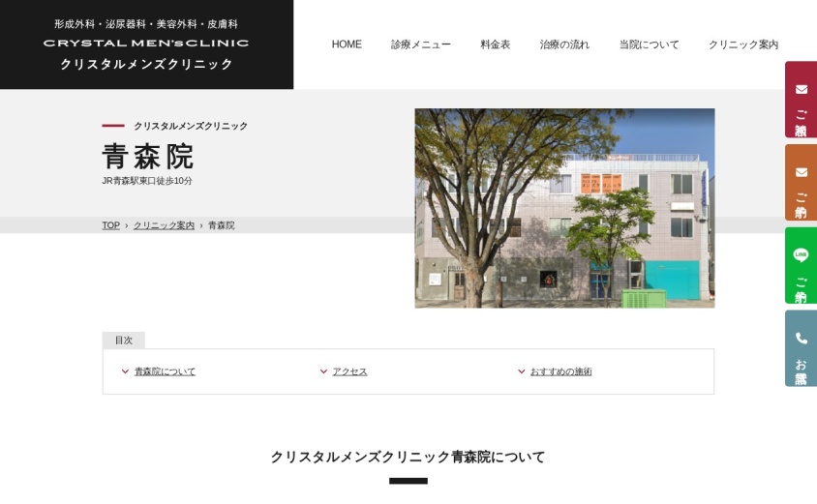The image size is (817, 504).
Task: Open the 診療メニュー navigation item
Action: tap(421, 44)
